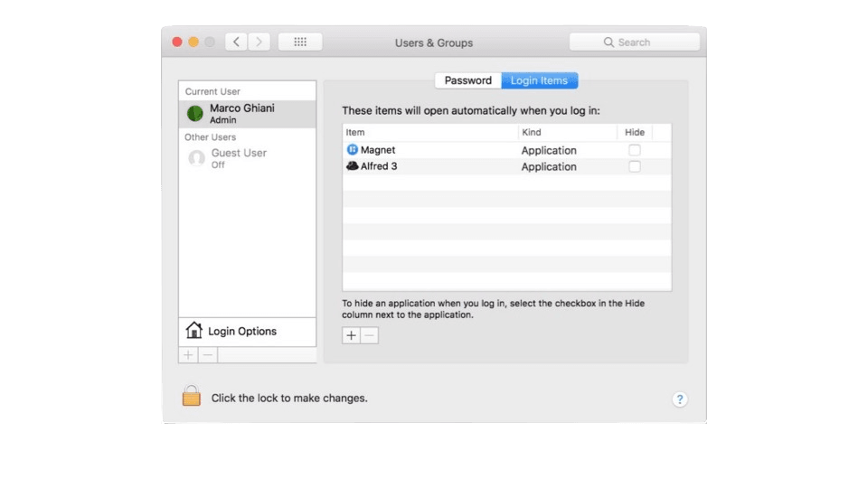Click Marco Ghiani's user avatar

(195, 114)
